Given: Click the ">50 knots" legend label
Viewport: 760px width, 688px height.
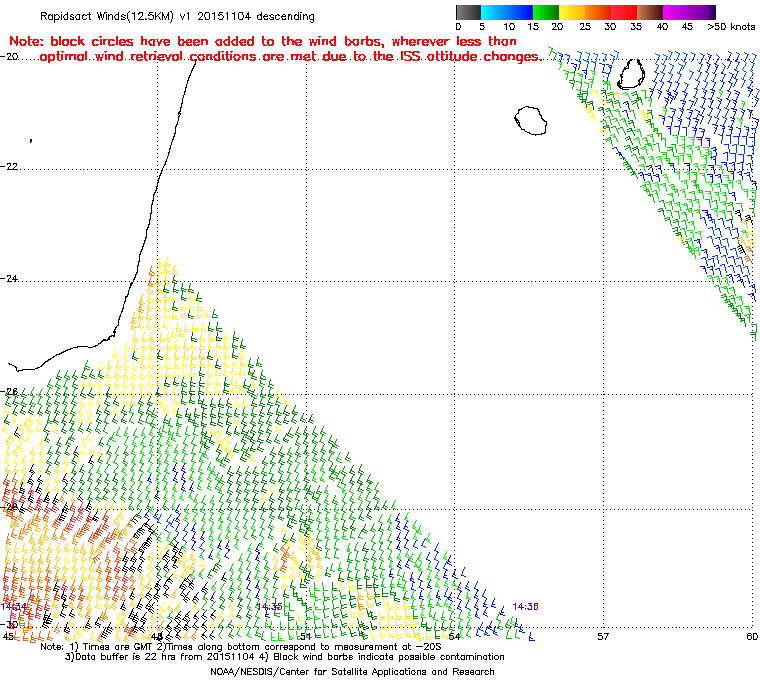Looking at the screenshot, I should (731, 27).
